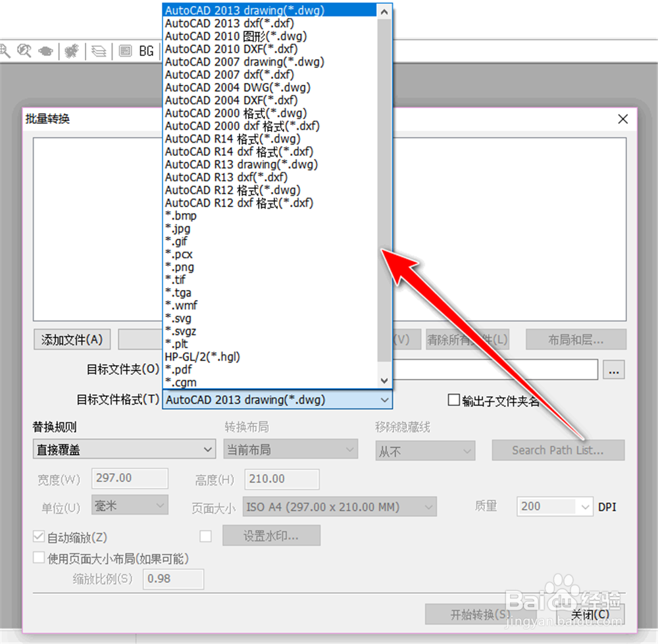Click the 高度(H) 210.00 field
Image resolution: width=658 pixels, height=644 pixels.
point(282,479)
